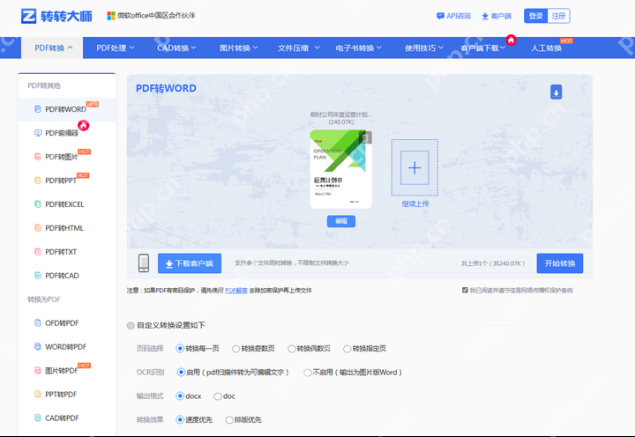Click the mobile phone icon beside 下载客户端
The image size is (635, 437).
143,263
